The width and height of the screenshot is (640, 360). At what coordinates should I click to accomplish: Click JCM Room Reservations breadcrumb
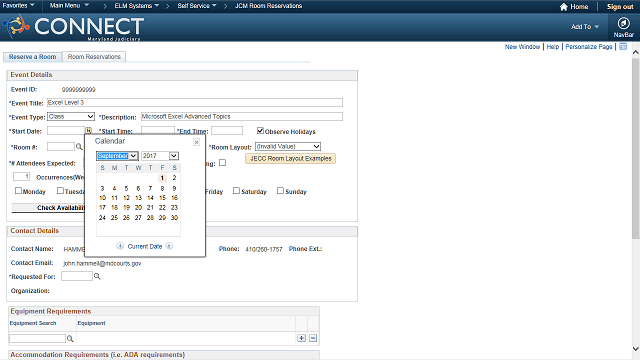pos(269,6)
